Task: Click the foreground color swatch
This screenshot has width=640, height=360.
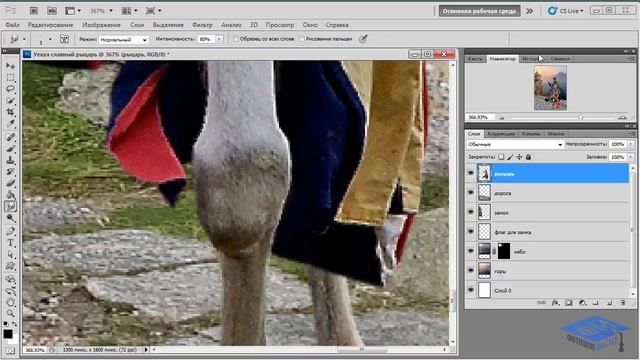Action: [8, 334]
